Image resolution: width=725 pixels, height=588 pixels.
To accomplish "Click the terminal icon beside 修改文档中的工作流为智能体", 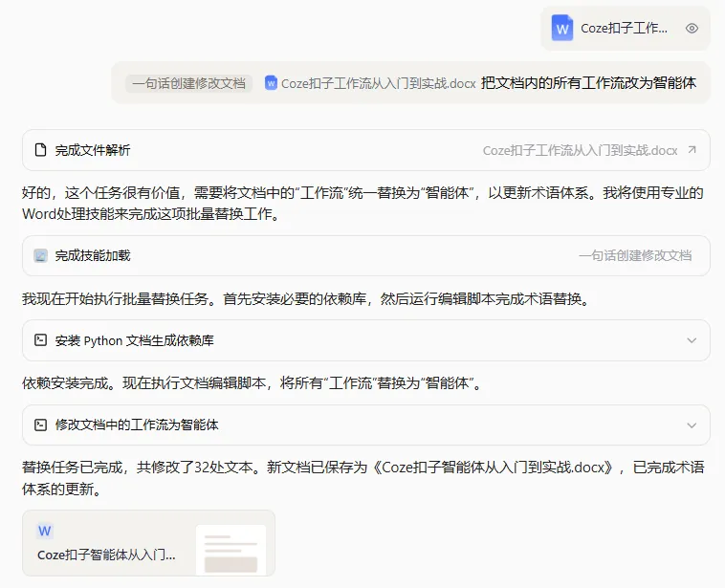I will click(41, 425).
